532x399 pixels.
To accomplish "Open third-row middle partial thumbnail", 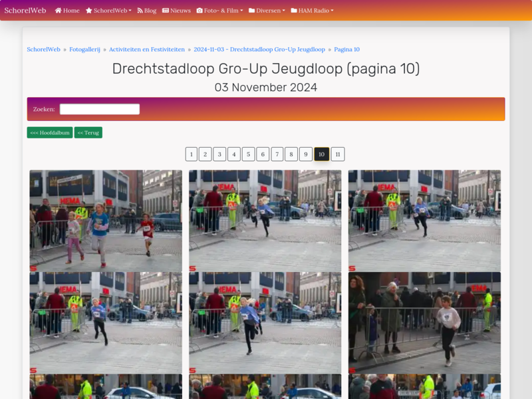I will click(265, 386).
